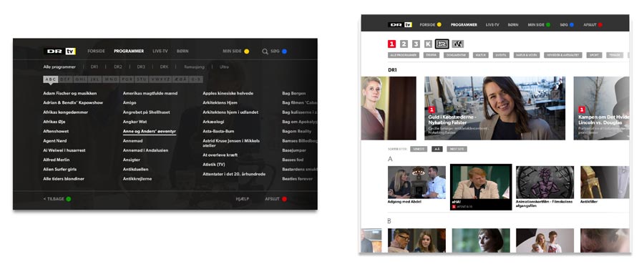Open LIVE-TV in the dark menu
The width and height of the screenshot is (644, 267).
tap(160, 52)
